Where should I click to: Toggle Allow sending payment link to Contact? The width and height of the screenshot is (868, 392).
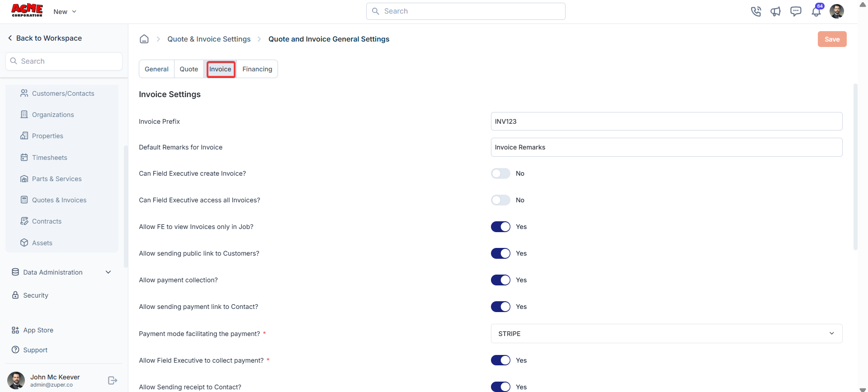pos(500,307)
